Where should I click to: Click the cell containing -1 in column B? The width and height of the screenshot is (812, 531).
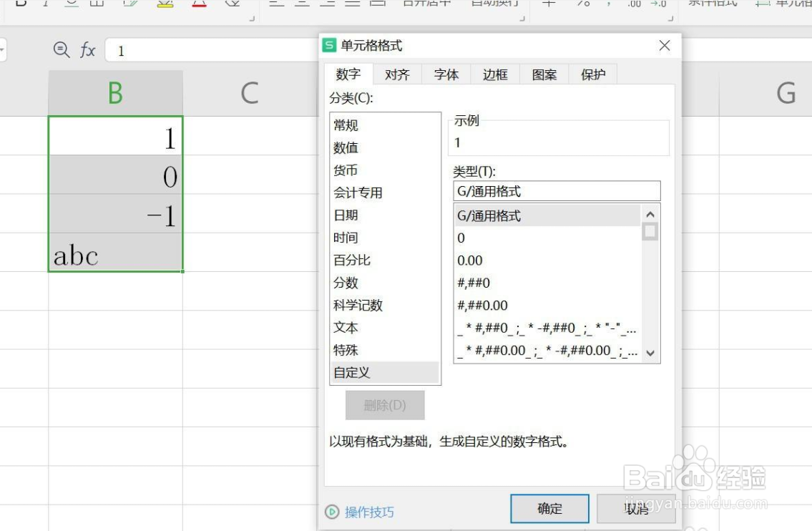tap(115, 213)
